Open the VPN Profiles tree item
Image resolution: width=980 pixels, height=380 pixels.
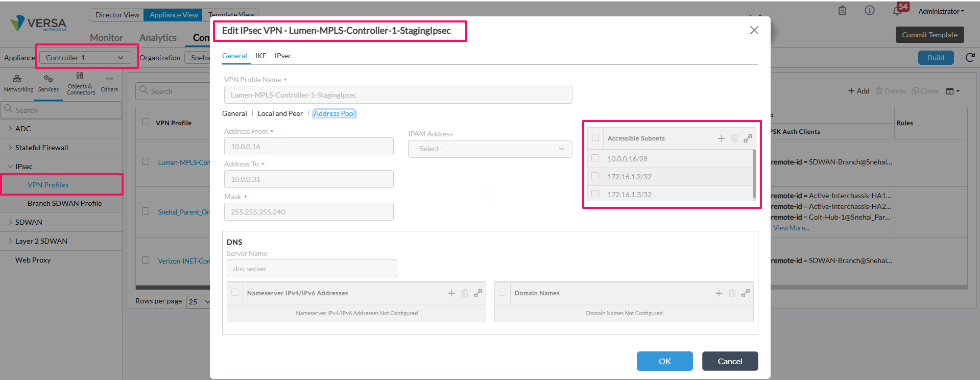(48, 185)
